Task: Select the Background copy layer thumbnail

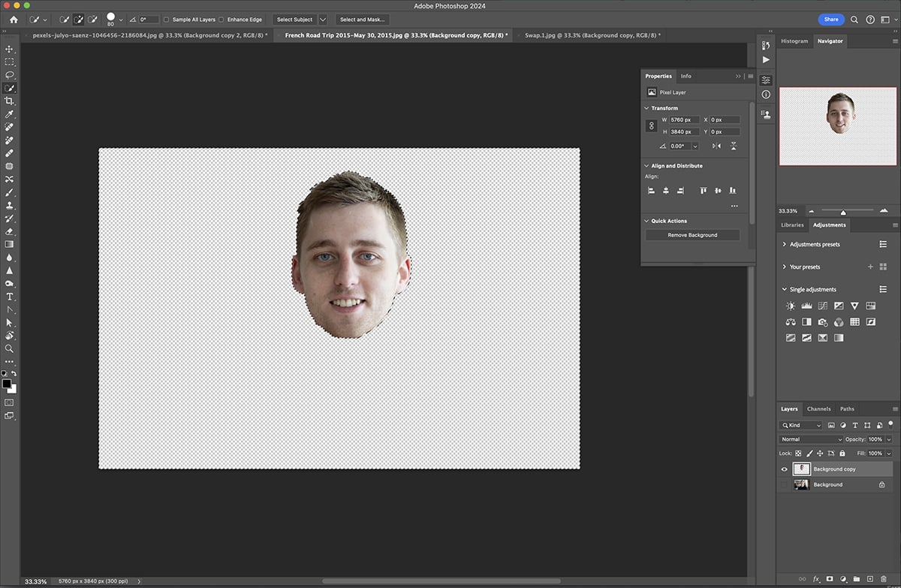Action: [x=802, y=469]
